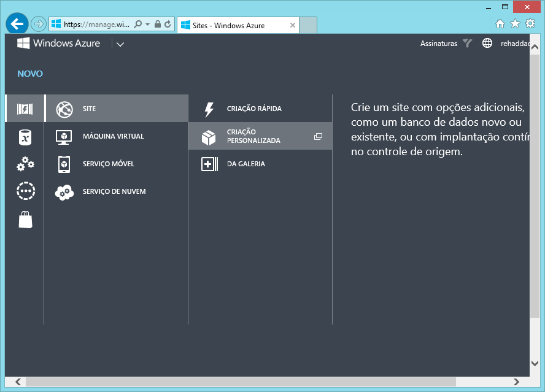Click the horizontal scrollbar right arrow

517,382
